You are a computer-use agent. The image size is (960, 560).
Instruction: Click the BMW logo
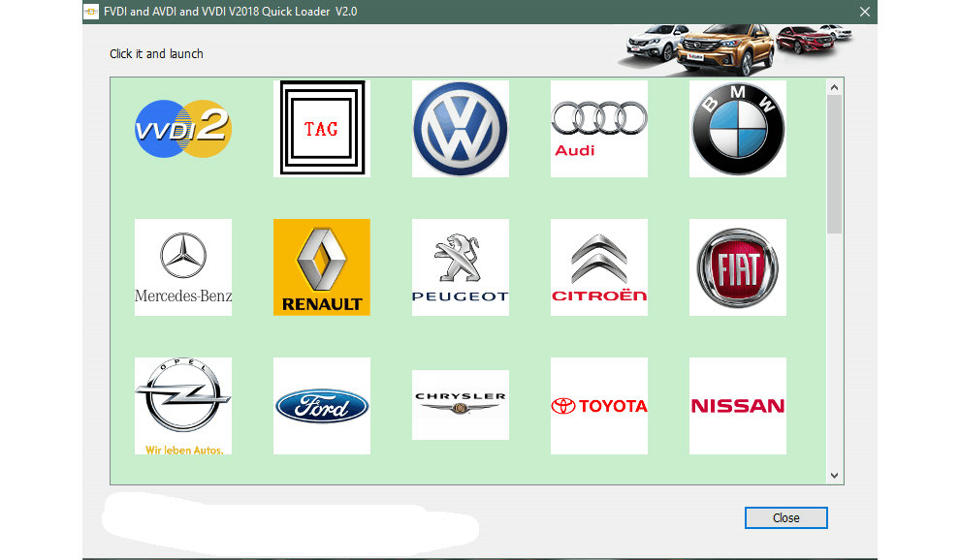[738, 129]
